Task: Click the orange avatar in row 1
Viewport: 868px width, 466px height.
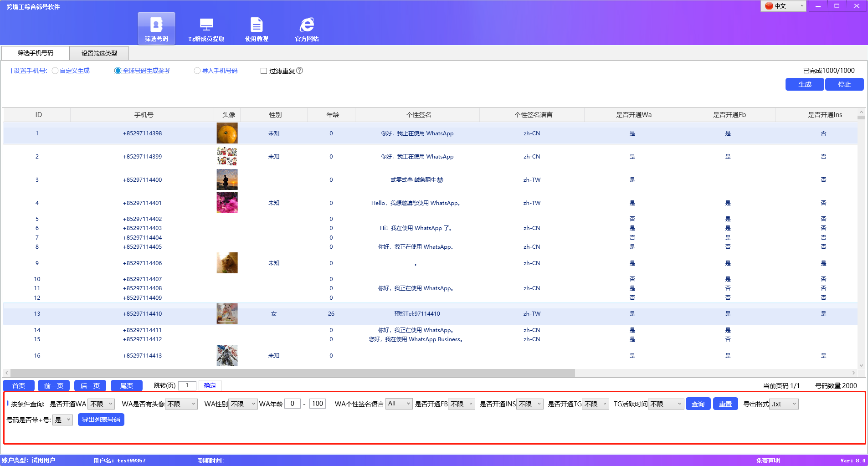Action: tap(227, 133)
